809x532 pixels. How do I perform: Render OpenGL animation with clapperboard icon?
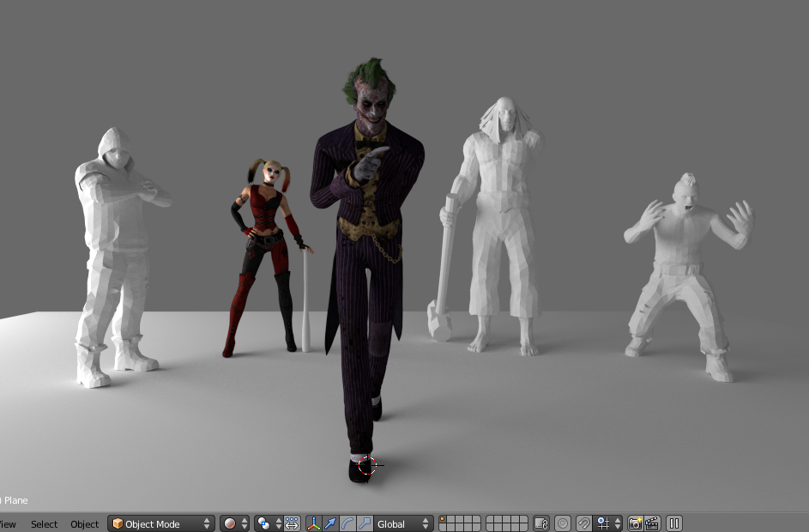652,523
